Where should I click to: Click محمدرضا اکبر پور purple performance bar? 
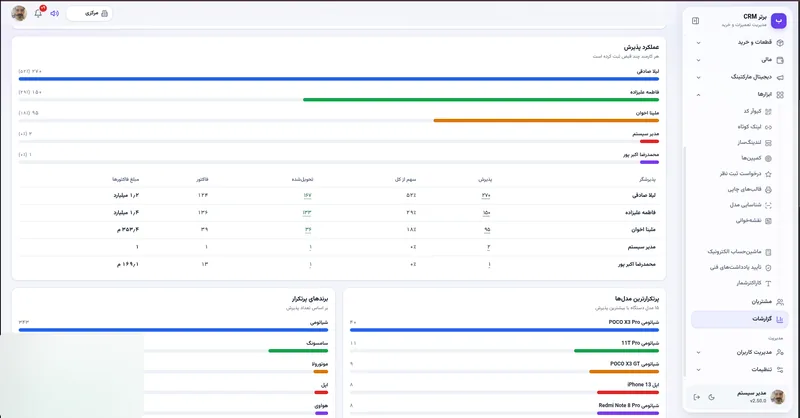[649, 162]
